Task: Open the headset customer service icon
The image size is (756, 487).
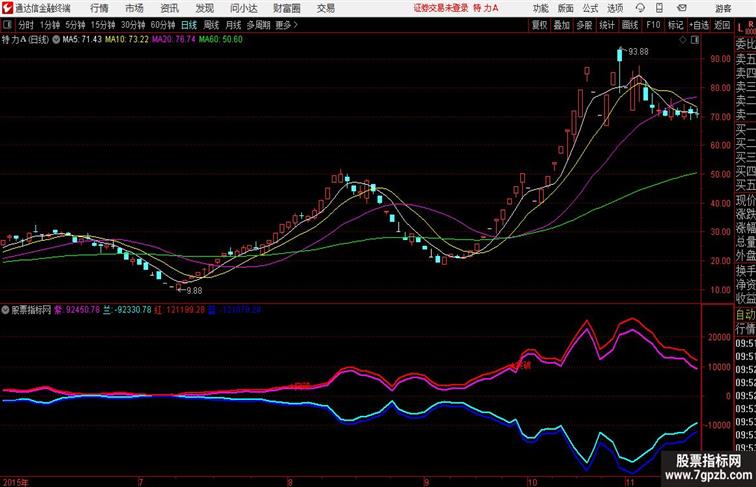Action: click(640, 8)
